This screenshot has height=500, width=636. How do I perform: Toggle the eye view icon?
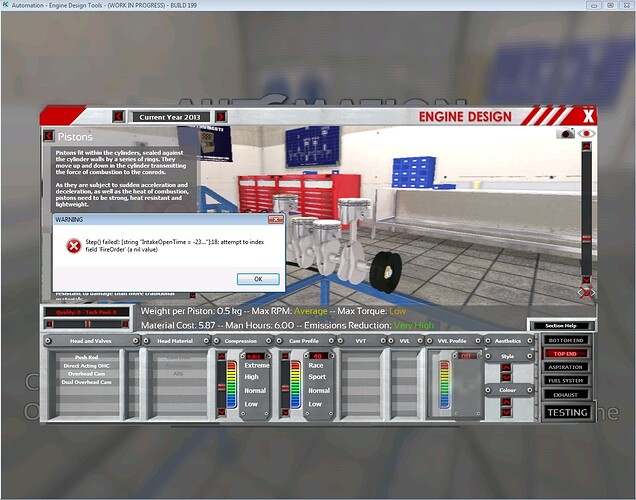(586, 133)
